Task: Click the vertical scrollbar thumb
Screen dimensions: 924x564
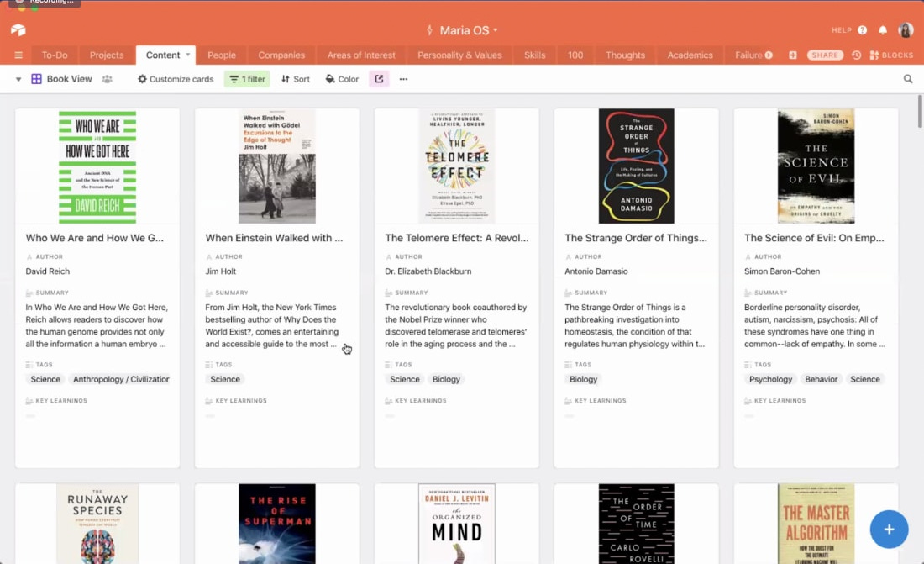Action: [x=919, y=110]
